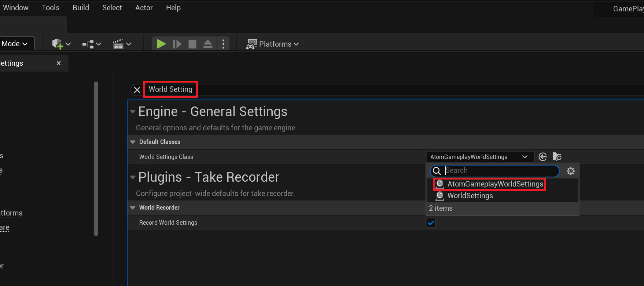The width and height of the screenshot is (644, 286).
Task: Click the green Play button
Action: coord(161,44)
